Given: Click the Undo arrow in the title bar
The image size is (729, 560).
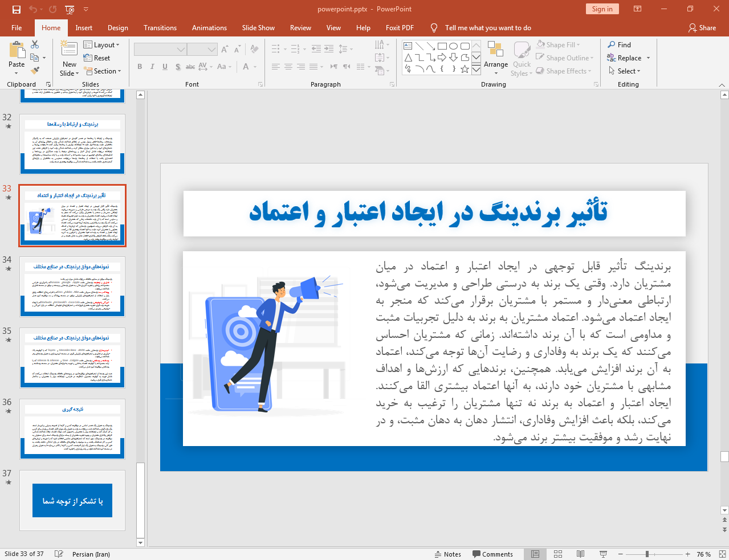Looking at the screenshot, I should 32,9.
